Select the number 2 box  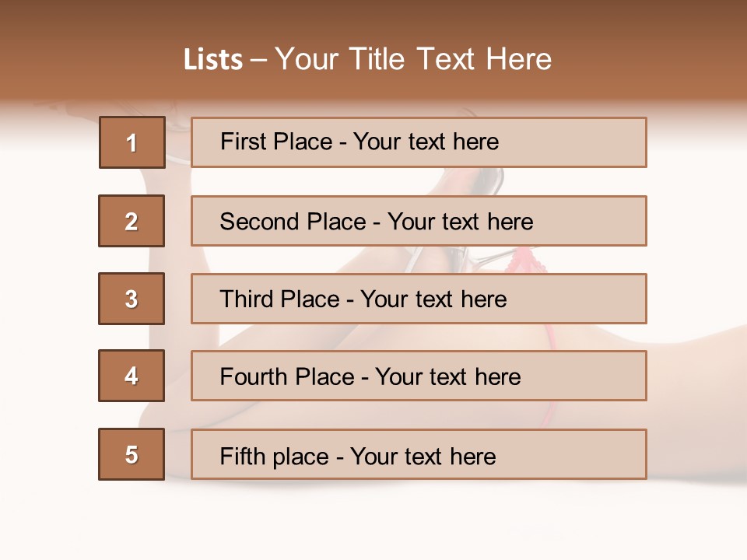pos(132,221)
